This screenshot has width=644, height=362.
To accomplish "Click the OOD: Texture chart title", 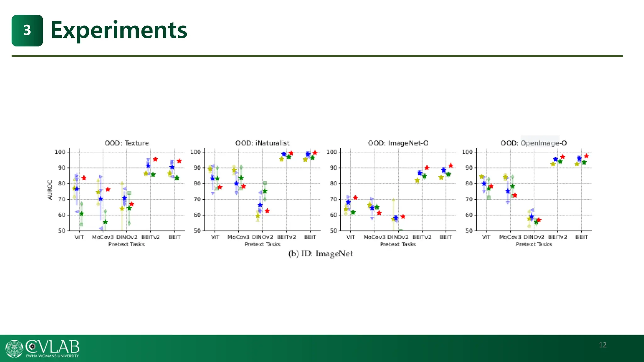I will [x=127, y=143].
